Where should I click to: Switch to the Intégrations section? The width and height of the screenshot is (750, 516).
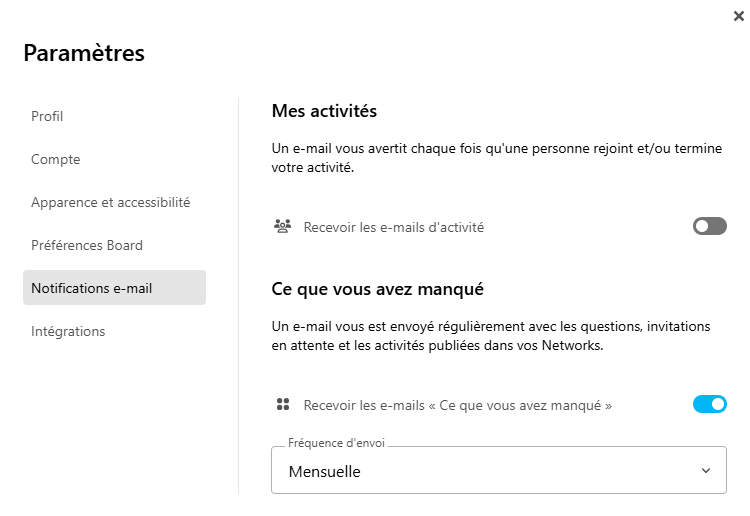pyautogui.click(x=68, y=331)
